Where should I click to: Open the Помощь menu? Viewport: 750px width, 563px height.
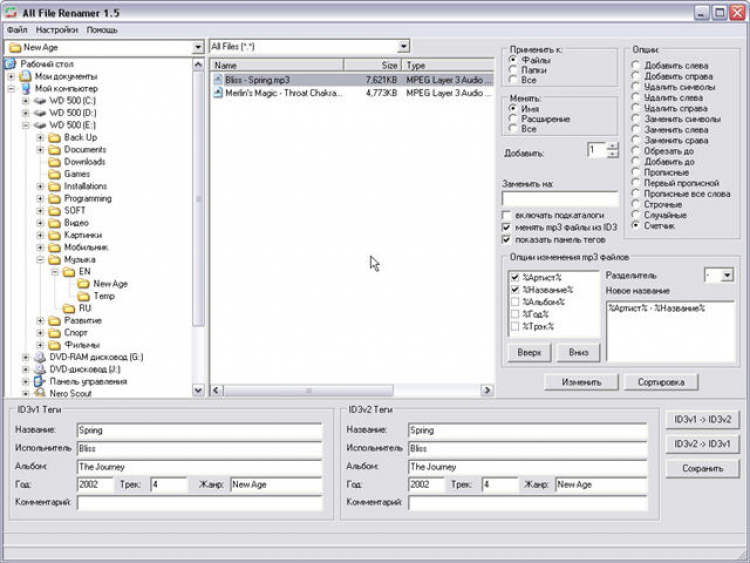point(102,30)
